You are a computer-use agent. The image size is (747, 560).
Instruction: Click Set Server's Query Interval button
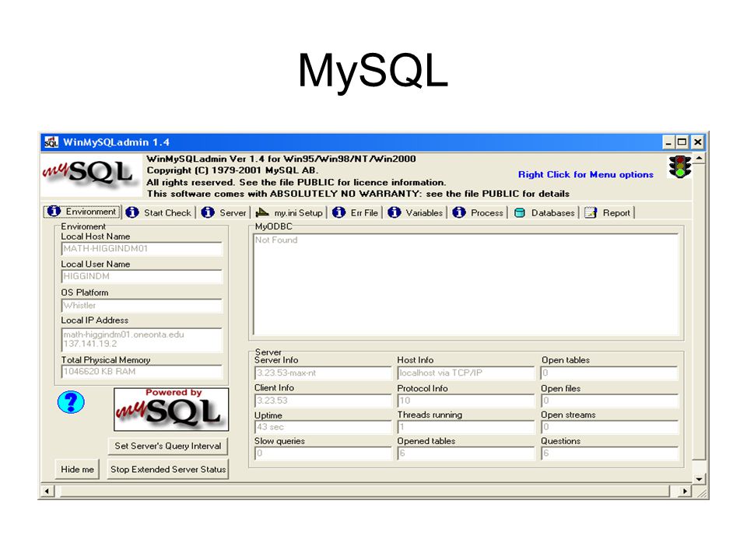(x=168, y=446)
